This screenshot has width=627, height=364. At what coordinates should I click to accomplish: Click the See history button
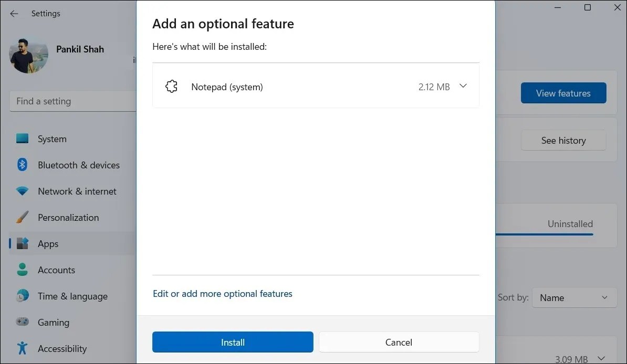pyautogui.click(x=563, y=140)
